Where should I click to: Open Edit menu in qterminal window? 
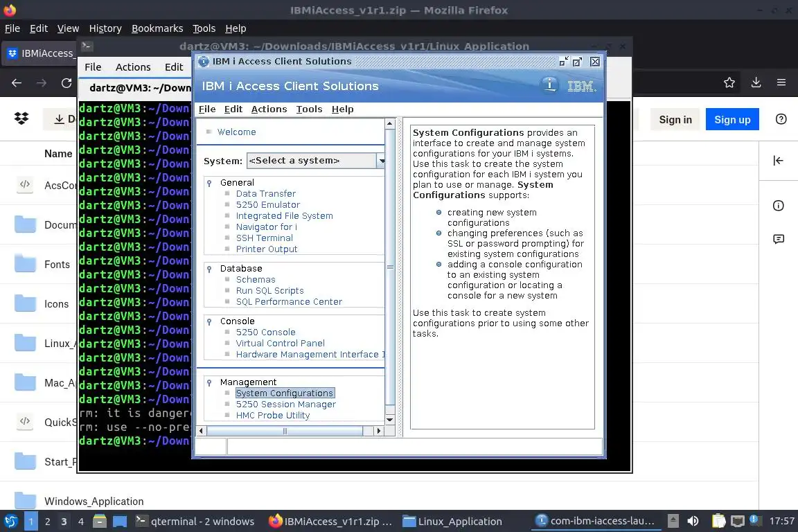[174, 67]
